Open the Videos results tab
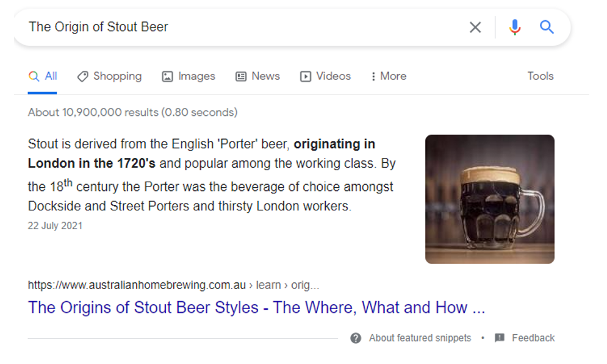Viewport: 607px width, 364px height. click(333, 76)
